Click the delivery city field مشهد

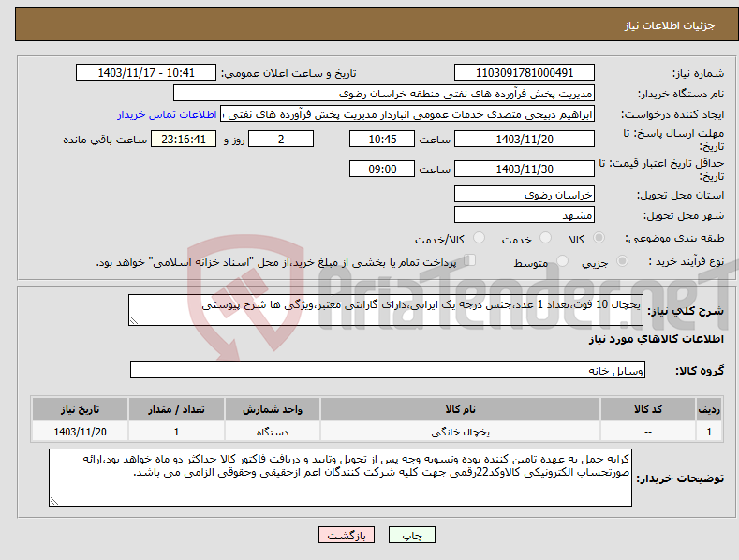525,215
